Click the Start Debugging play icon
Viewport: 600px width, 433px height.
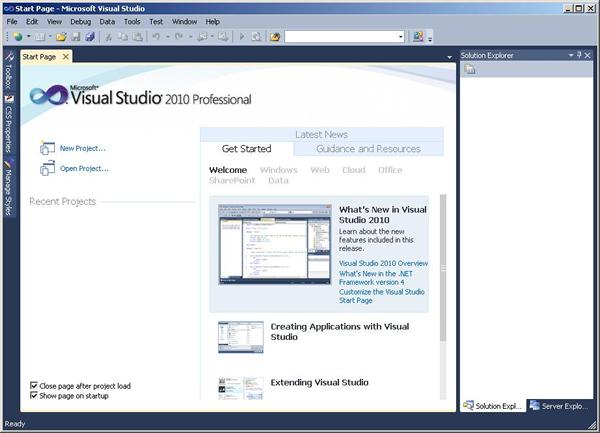click(x=241, y=37)
